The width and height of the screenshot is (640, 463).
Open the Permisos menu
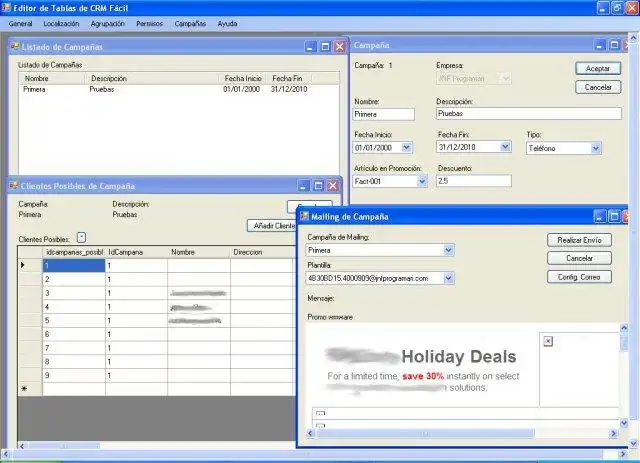pos(149,24)
